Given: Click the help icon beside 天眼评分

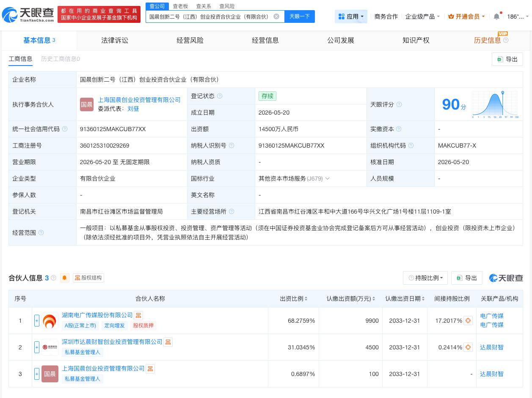Looking at the screenshot, I should tap(399, 104).
